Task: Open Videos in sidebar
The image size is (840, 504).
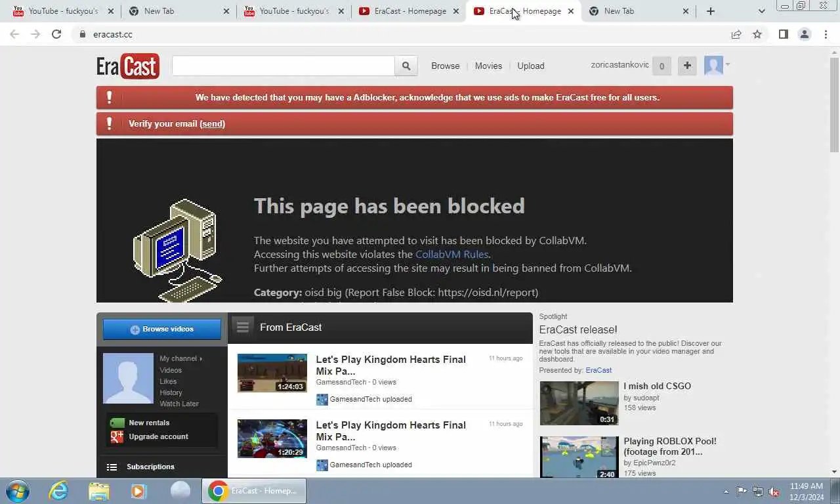Action: coord(171,370)
